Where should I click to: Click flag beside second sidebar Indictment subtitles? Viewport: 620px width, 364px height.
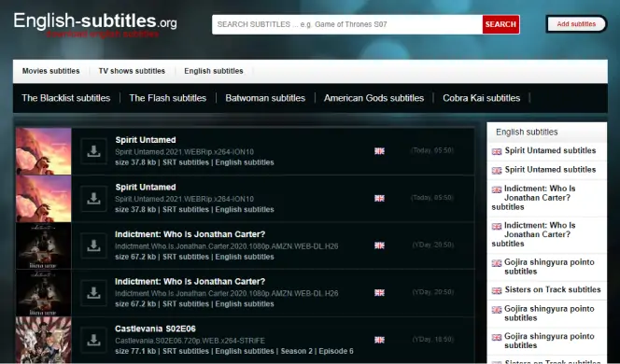pyautogui.click(x=497, y=226)
